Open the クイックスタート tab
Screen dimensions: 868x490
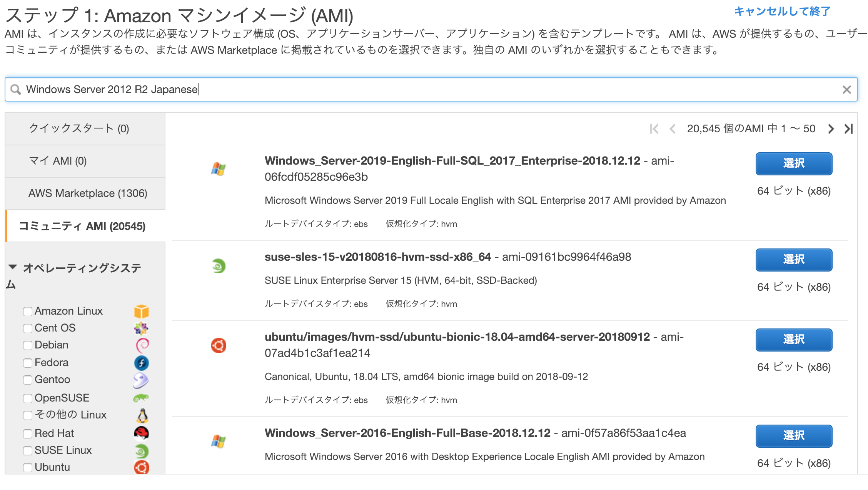(x=79, y=129)
